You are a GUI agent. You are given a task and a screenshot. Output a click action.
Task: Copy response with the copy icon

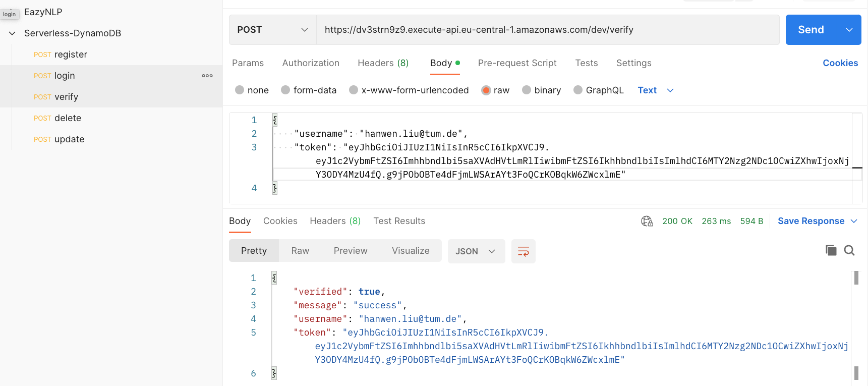pos(831,250)
